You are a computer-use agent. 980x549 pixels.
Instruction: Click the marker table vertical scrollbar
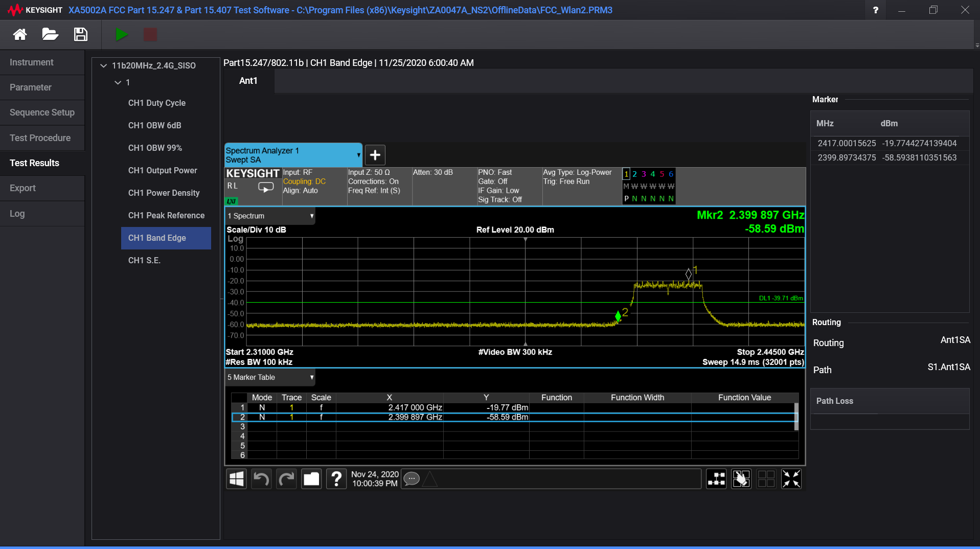pos(796,416)
